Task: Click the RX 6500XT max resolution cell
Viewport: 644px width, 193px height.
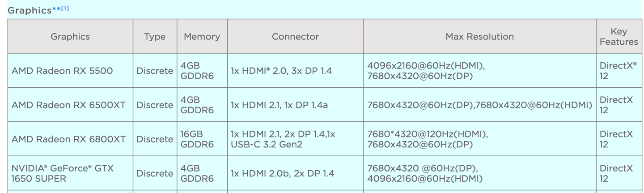Action: tap(479, 105)
